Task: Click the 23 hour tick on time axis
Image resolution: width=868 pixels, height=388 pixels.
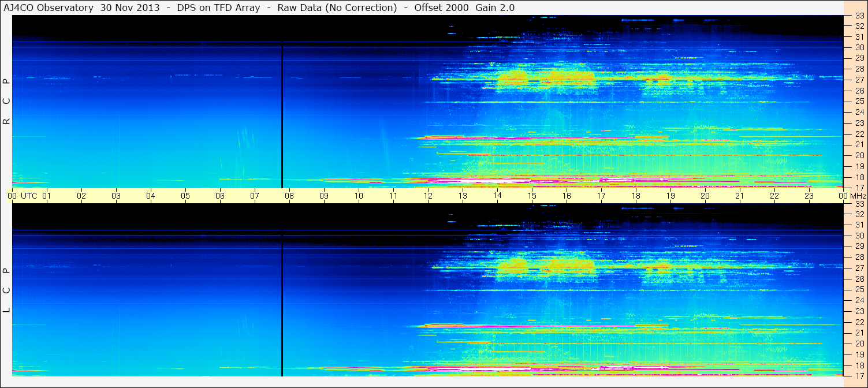Action: point(809,196)
